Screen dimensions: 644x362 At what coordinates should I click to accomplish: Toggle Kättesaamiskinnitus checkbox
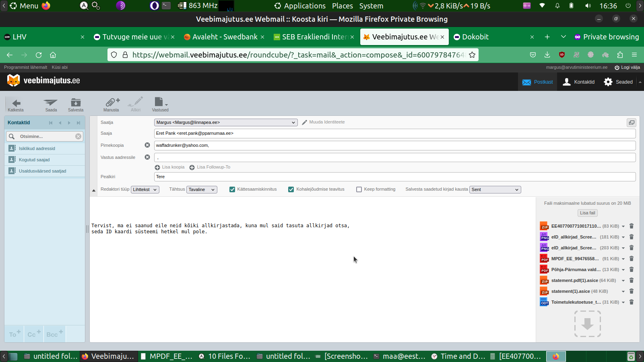pos(232,189)
